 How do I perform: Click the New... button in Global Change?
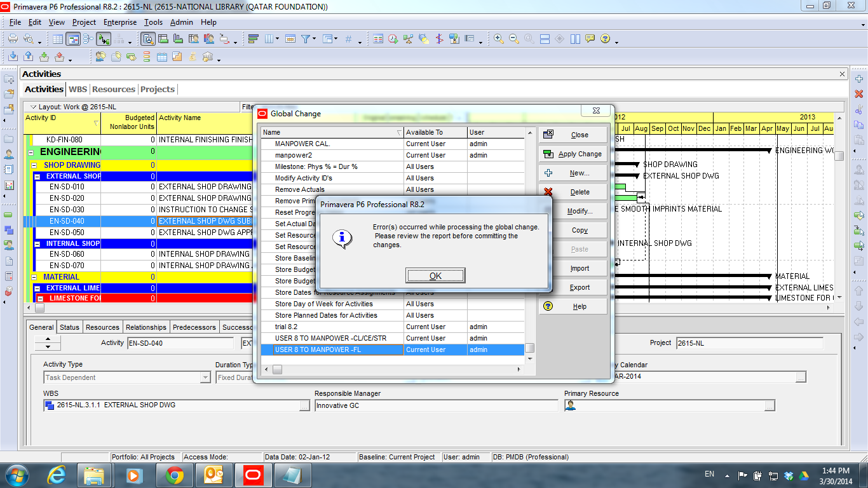point(573,173)
